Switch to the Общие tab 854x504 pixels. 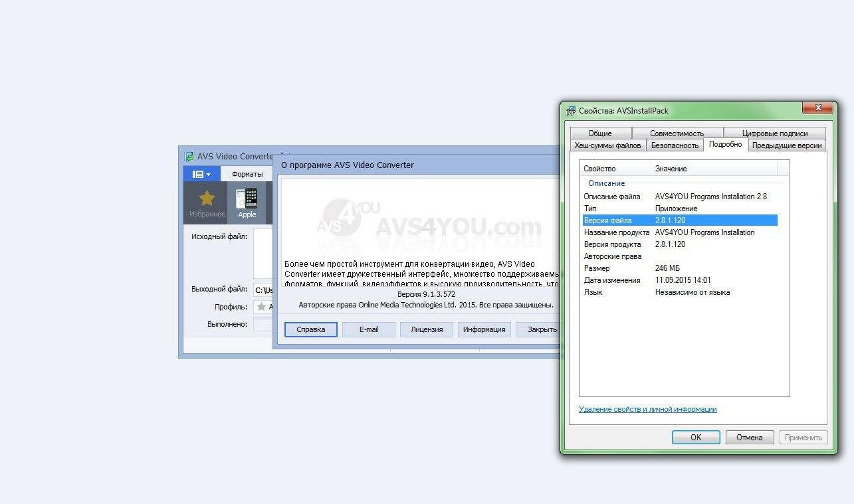(600, 133)
